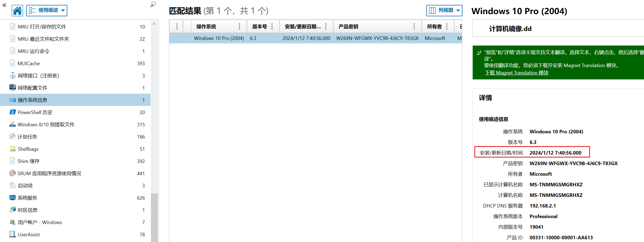The width and height of the screenshot is (644, 242).
Task: Click MRU 打开/保存的文件 icon
Action: (x=12, y=27)
